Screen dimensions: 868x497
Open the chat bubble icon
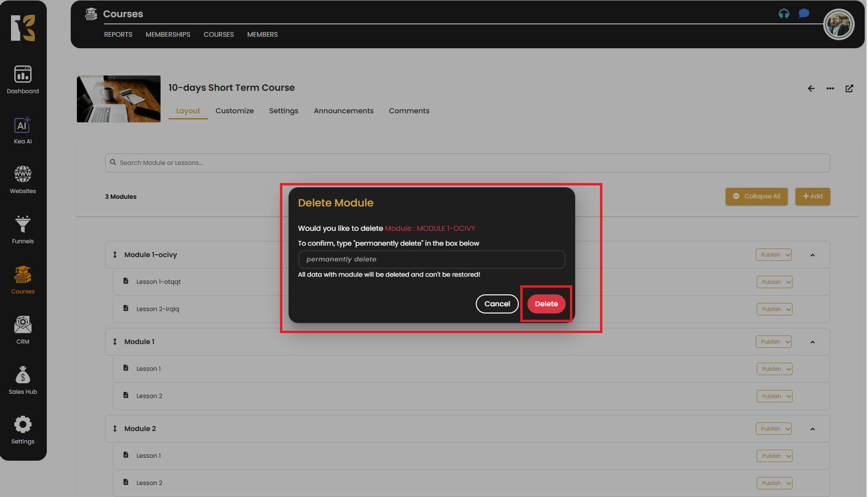804,13
